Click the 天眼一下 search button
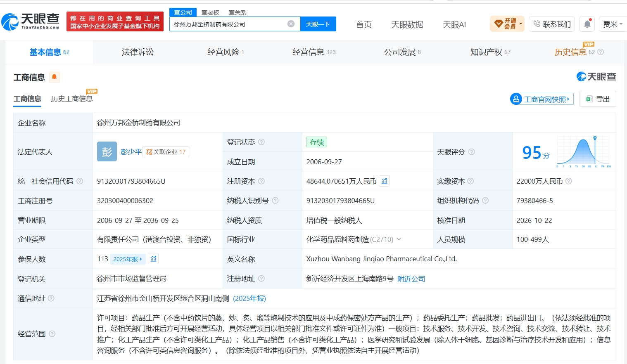The height and width of the screenshot is (364, 627). [318, 24]
